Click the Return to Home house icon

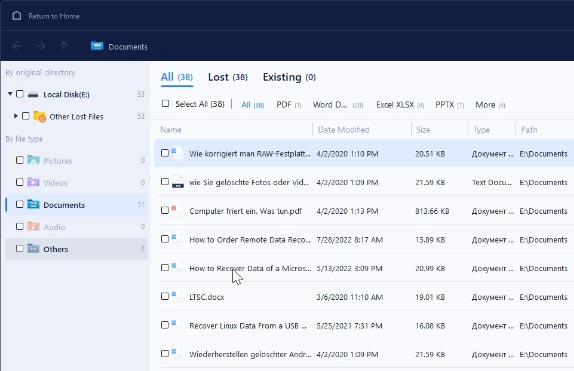coord(16,16)
